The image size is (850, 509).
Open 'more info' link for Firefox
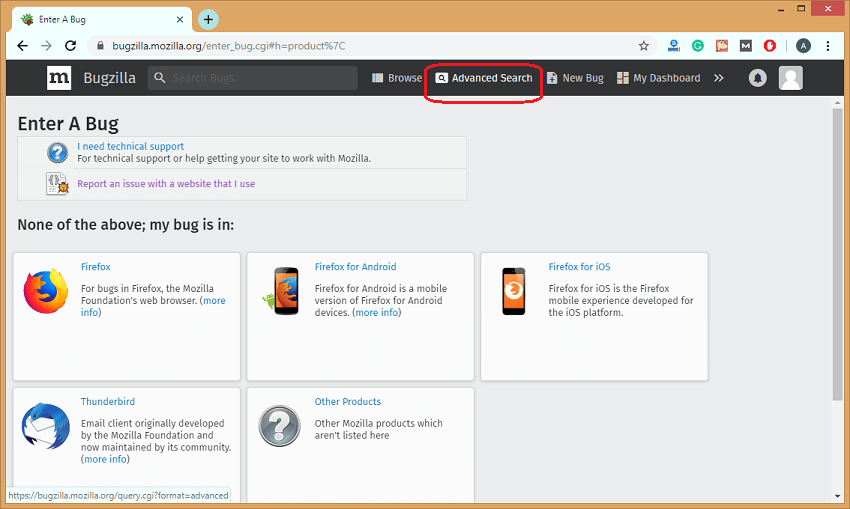[214, 300]
